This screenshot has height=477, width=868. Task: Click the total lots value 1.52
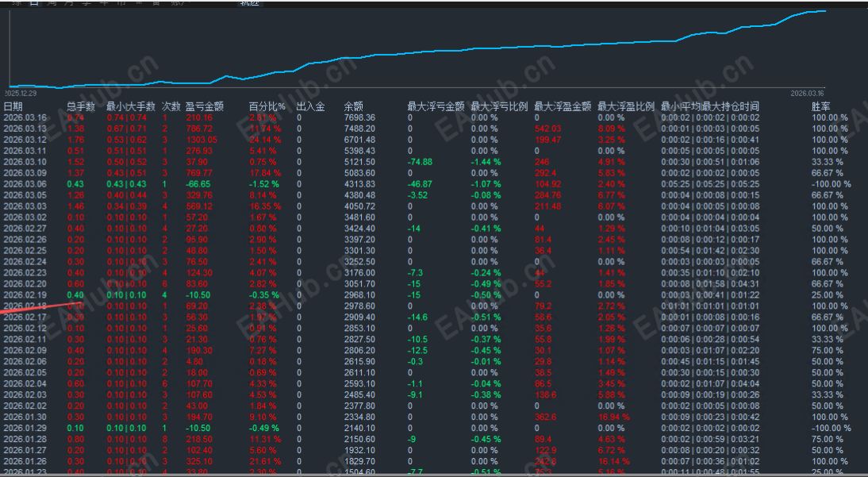click(75, 162)
